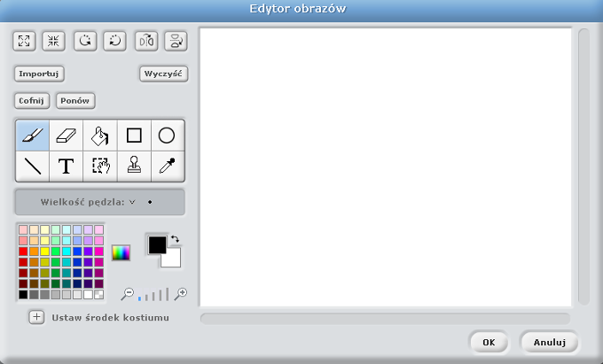Click the brush size preview dot
The image size is (603, 364).
pos(150,202)
